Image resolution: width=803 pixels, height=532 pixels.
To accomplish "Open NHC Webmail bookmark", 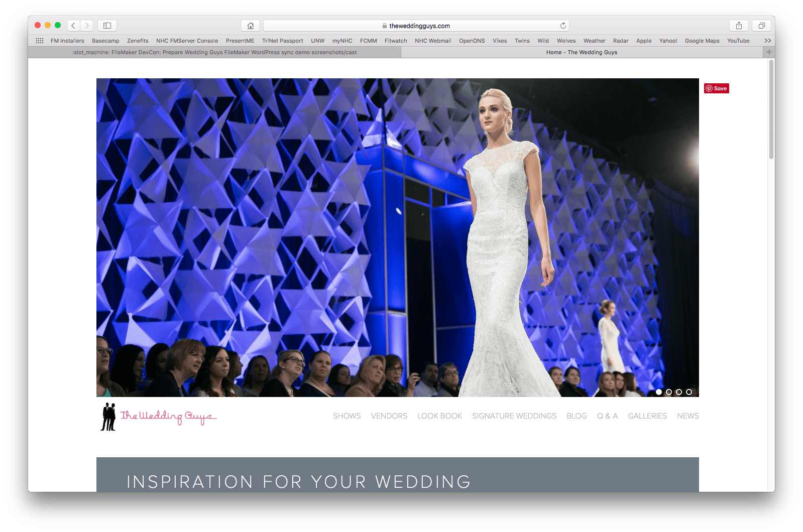I will pyautogui.click(x=433, y=41).
